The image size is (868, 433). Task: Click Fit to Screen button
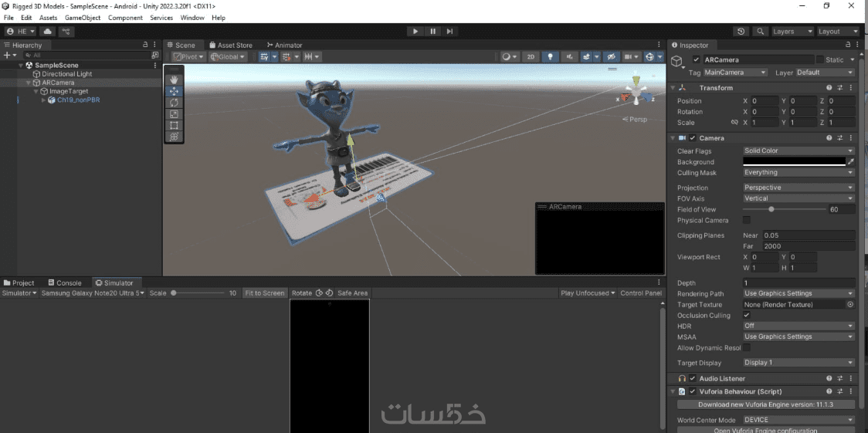click(265, 293)
